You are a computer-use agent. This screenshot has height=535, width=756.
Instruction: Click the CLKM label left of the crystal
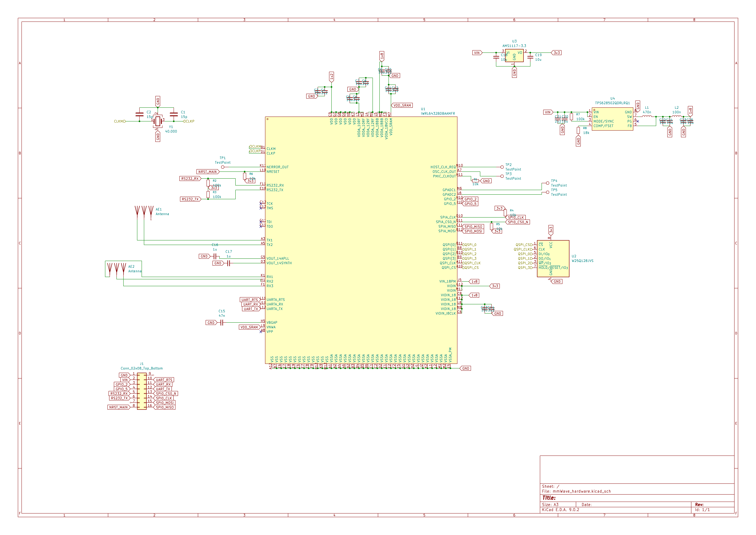pos(120,121)
